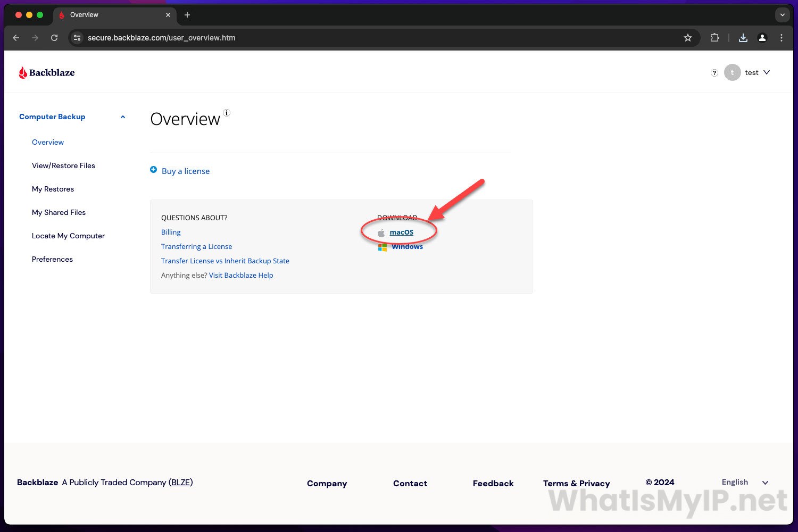Go forward in browser history
This screenshot has height=532, width=798.
pos(35,38)
